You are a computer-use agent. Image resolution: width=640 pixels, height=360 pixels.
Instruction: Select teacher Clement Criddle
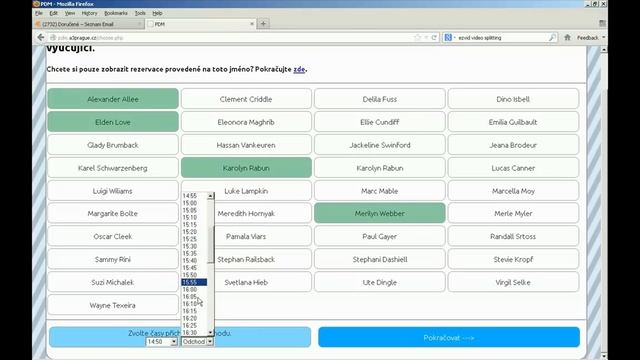click(246, 99)
